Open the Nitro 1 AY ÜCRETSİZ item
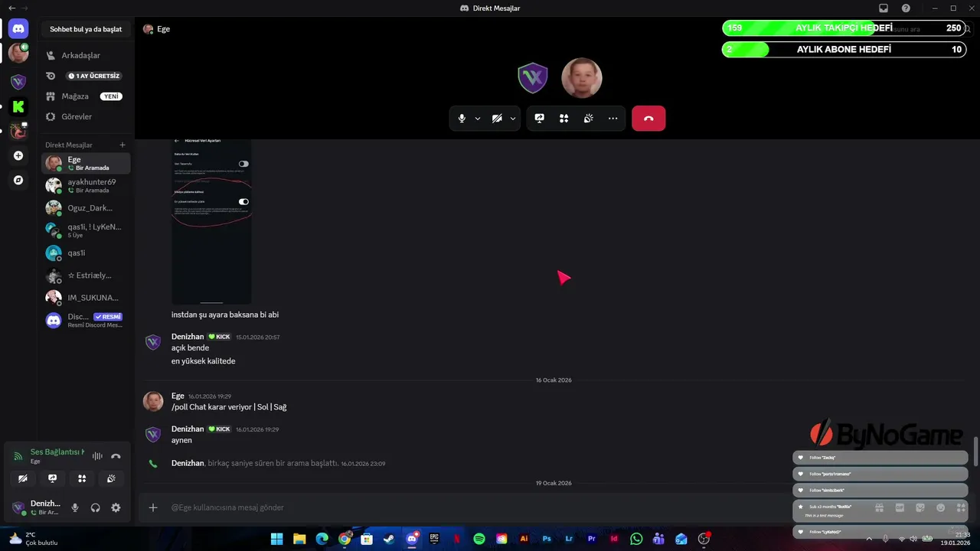This screenshot has height=551, width=980. 87,76
